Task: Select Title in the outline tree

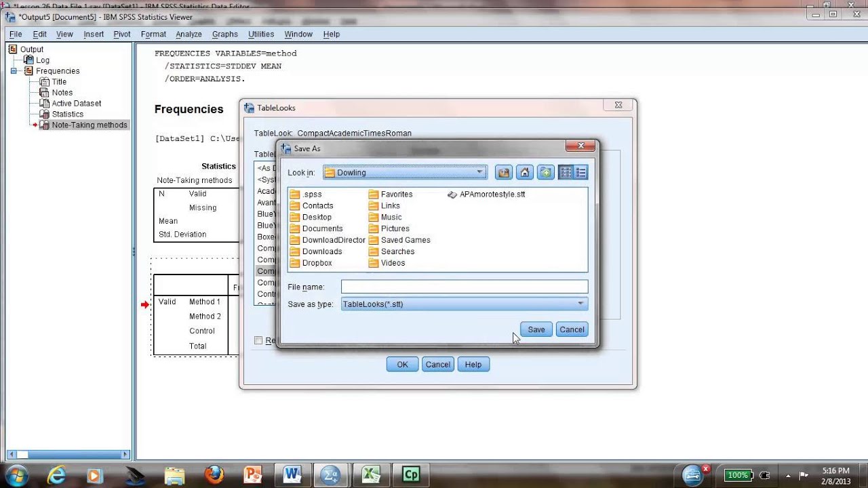Action: 54,82
